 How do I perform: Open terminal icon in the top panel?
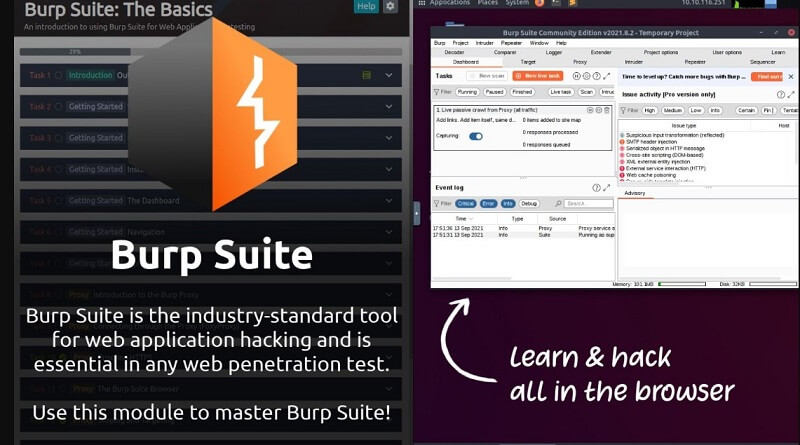point(557,3)
